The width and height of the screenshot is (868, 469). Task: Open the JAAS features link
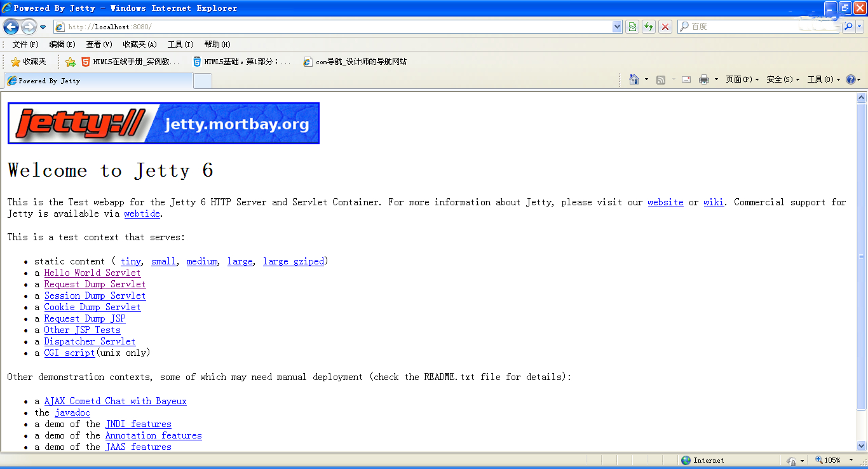pos(139,447)
